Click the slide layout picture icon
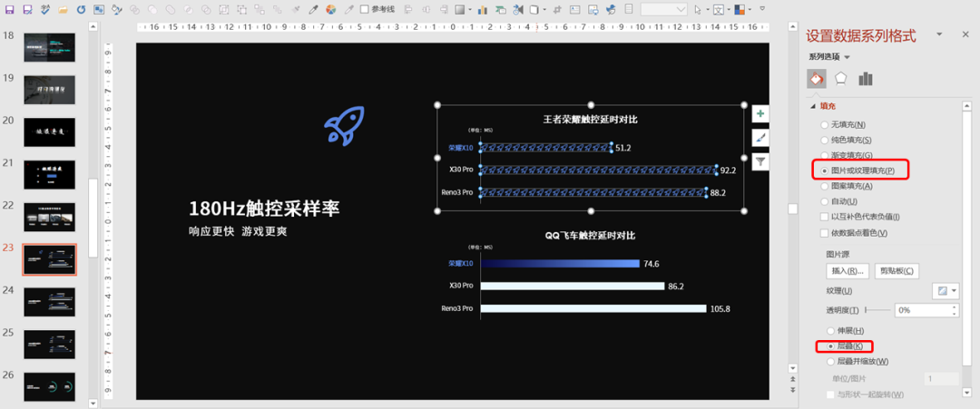The height and width of the screenshot is (409, 980). coord(99,9)
